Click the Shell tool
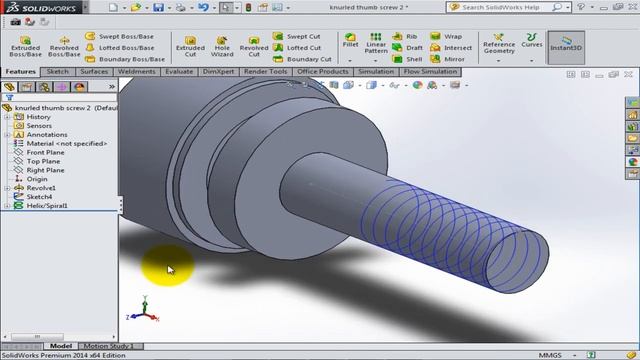 pos(407,59)
